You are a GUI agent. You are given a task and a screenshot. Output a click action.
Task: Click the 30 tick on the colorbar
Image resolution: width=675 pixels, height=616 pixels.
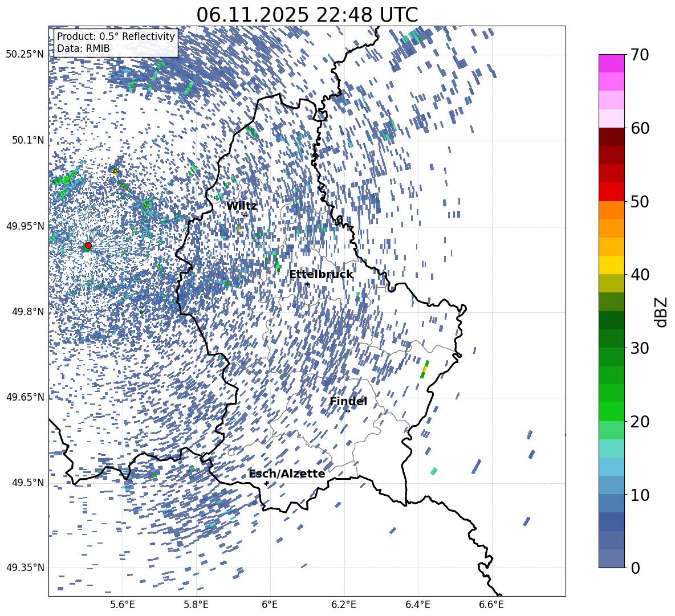click(640, 348)
